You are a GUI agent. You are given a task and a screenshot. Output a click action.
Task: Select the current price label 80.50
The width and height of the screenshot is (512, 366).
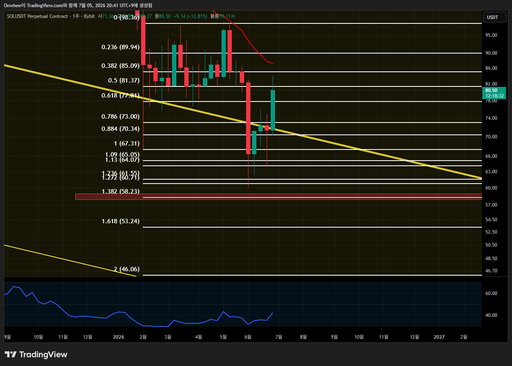point(494,93)
